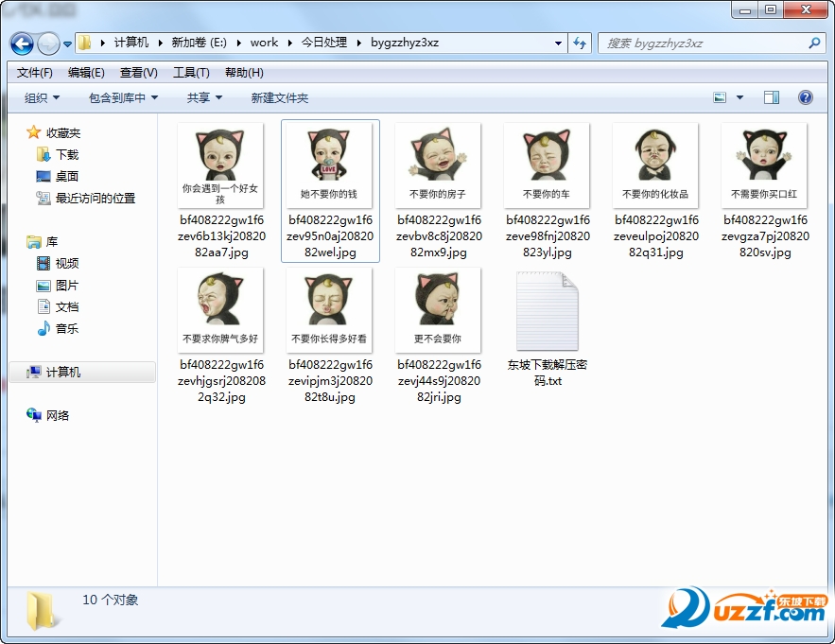
Task: Click the bygzzhyz3xz breadcrumb segment
Action: 405,43
